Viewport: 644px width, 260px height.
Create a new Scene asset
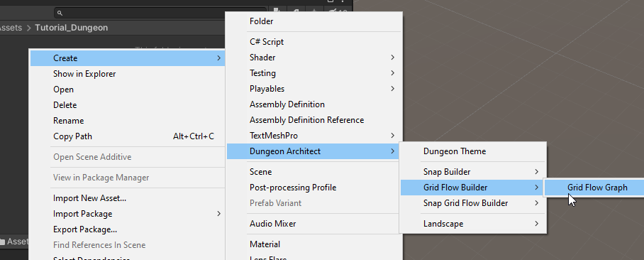(313, 171)
